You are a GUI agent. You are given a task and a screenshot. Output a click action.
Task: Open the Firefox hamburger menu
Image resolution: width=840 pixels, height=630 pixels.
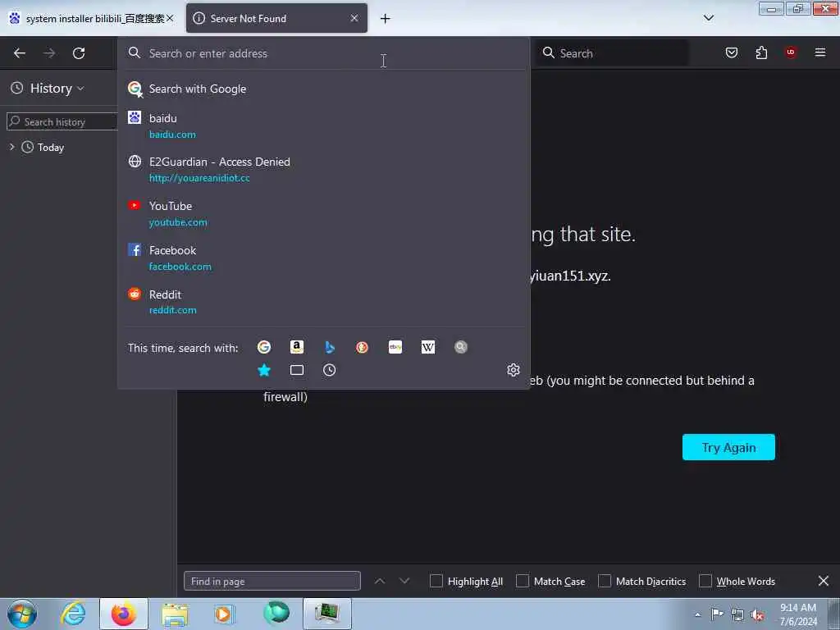click(x=820, y=52)
